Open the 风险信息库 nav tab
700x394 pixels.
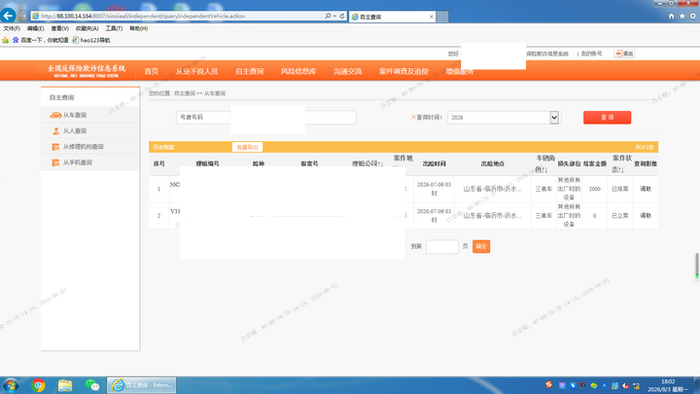coord(298,71)
